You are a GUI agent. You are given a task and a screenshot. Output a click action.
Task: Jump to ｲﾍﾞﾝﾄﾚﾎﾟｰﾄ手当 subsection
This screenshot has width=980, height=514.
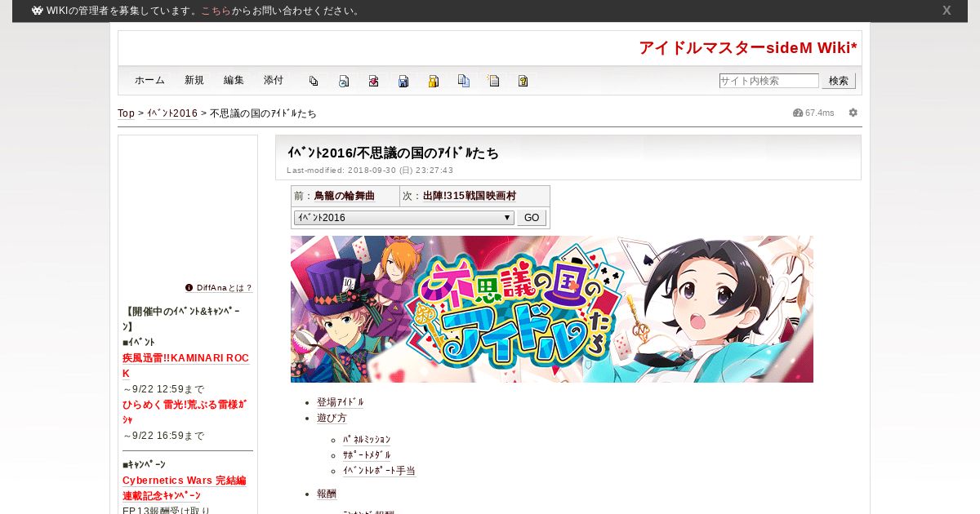[379, 471]
